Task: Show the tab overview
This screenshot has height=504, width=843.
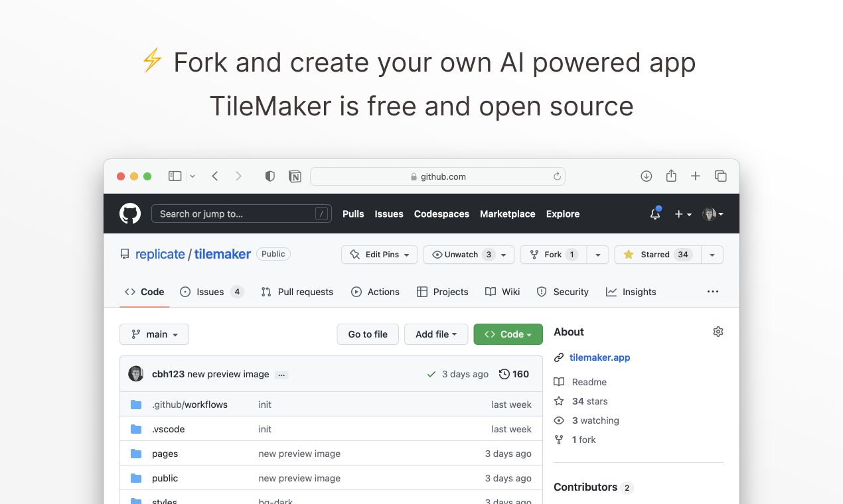Action: coord(720,176)
